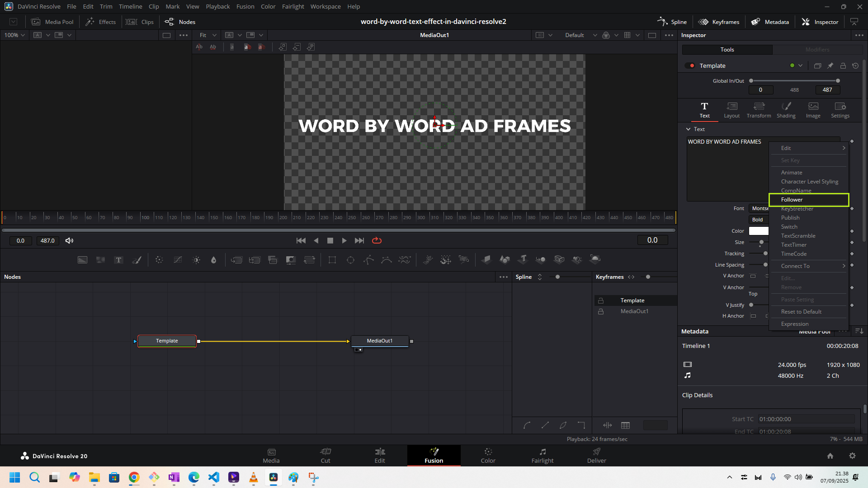Viewport: 868px width, 488px height.
Task: Switch to the Color page
Action: tap(488, 455)
